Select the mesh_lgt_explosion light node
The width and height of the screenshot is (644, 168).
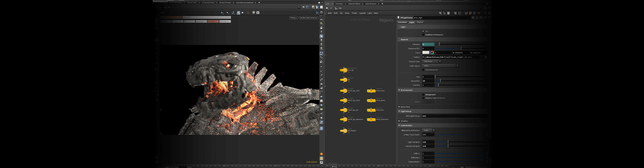(344, 119)
